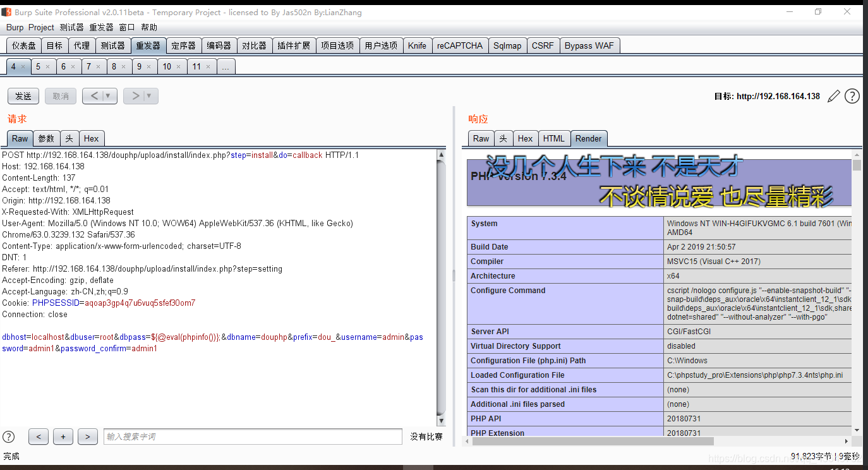
Task: Select response 头 tab
Action: pos(503,138)
